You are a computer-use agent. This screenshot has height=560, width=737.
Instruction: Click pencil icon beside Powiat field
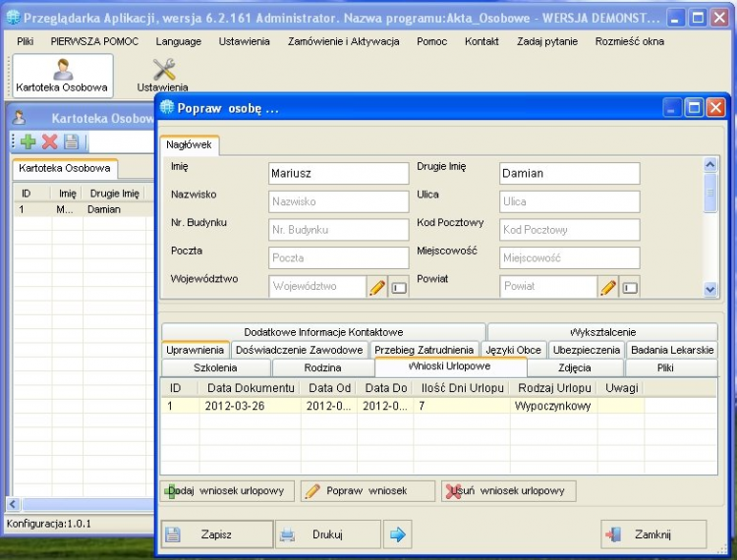(x=608, y=288)
